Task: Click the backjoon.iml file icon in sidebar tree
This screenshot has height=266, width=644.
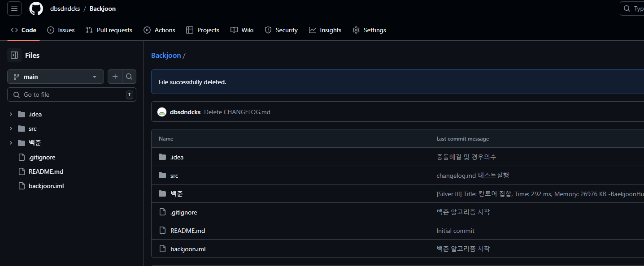Action: click(22, 186)
